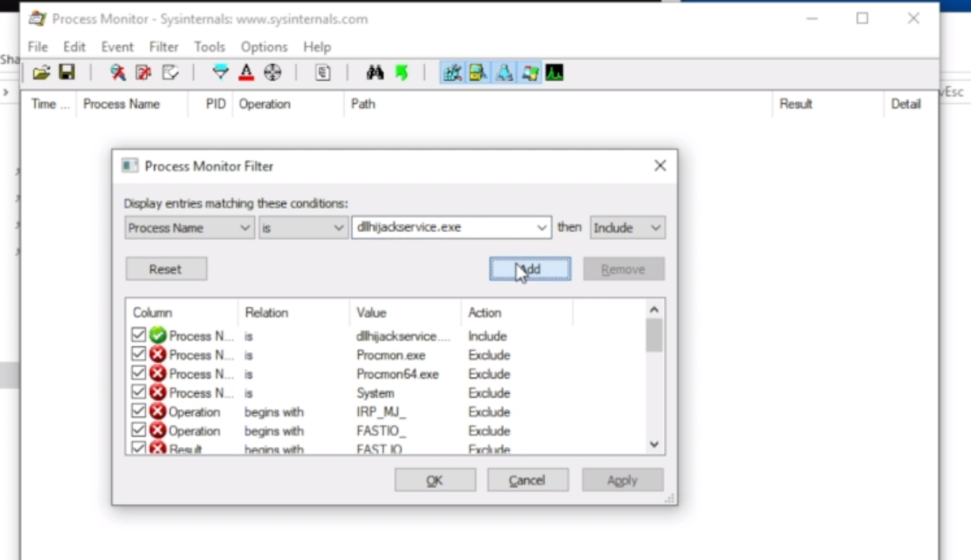Open the Options menu
Image resolution: width=971 pixels, height=560 pixels.
tap(264, 46)
